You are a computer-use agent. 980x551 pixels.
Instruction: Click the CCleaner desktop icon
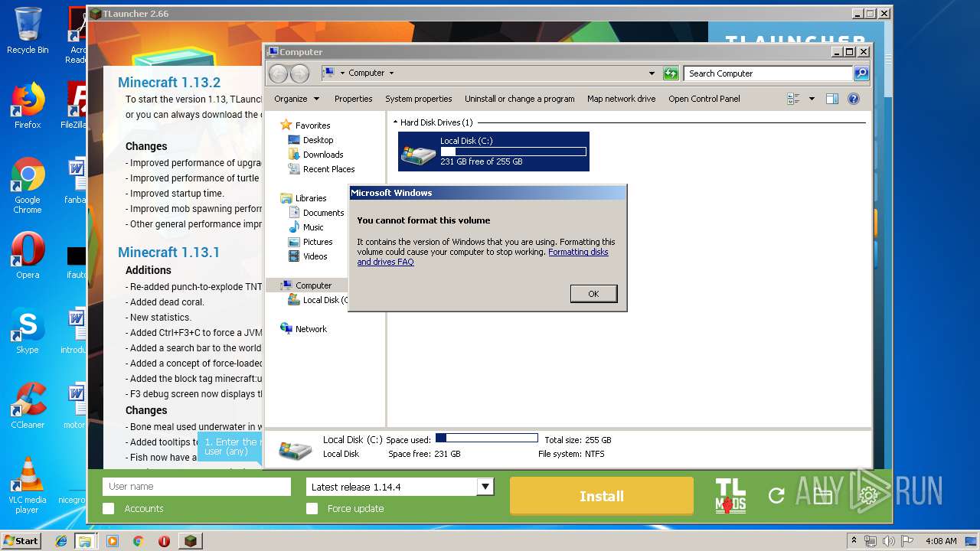tap(28, 406)
